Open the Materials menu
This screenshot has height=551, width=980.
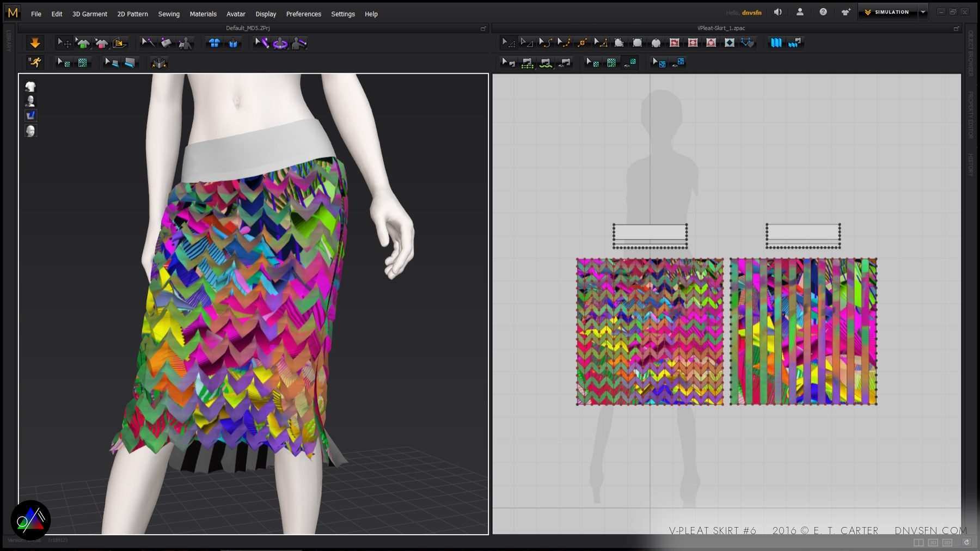pyautogui.click(x=203, y=14)
